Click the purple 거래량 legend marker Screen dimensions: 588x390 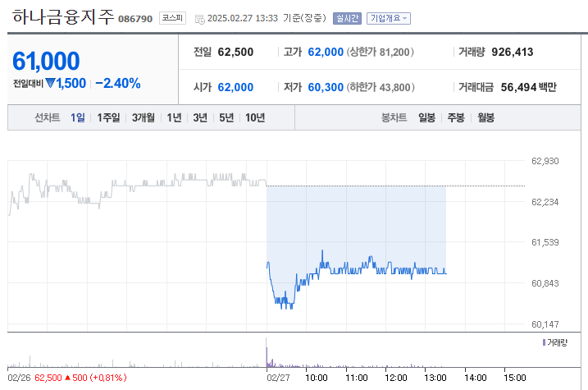point(544,342)
